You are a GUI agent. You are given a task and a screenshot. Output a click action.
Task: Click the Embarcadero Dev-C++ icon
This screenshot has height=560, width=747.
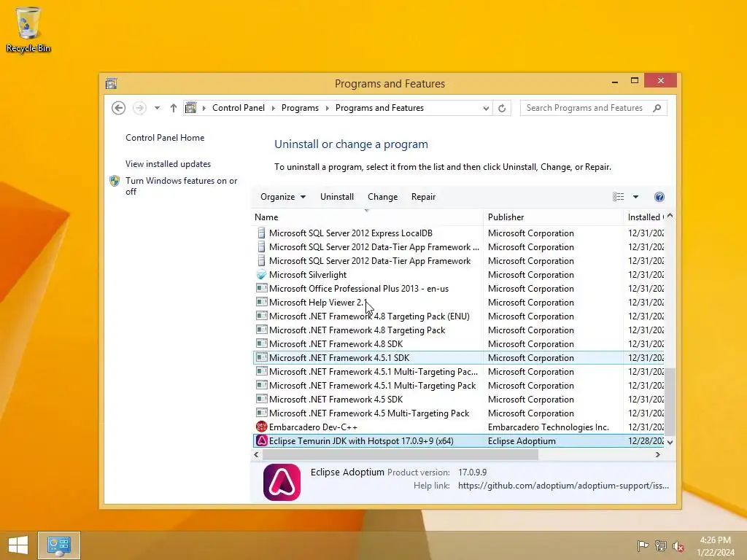262,427
